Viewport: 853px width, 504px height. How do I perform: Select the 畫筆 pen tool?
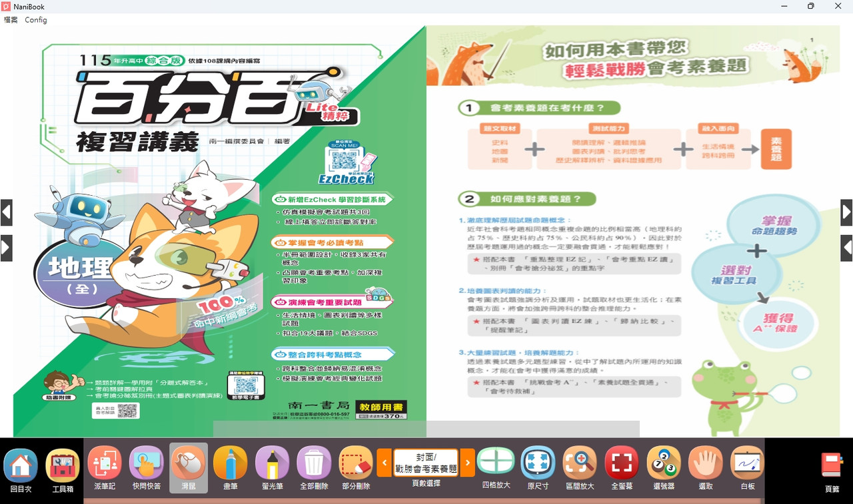[x=230, y=465]
